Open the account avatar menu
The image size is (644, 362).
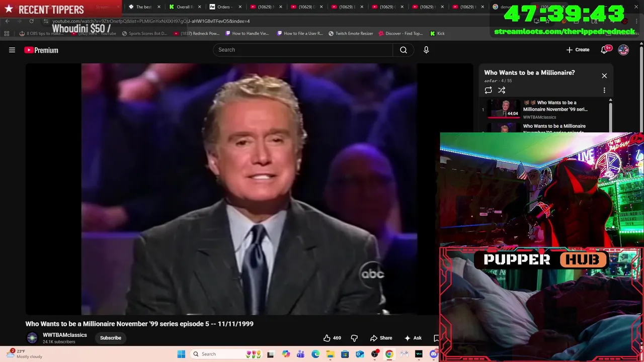tap(623, 50)
